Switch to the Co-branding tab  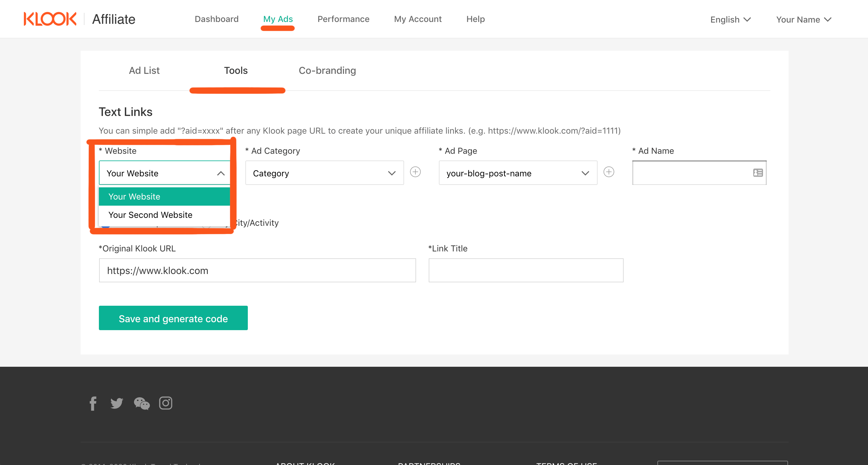tap(327, 70)
